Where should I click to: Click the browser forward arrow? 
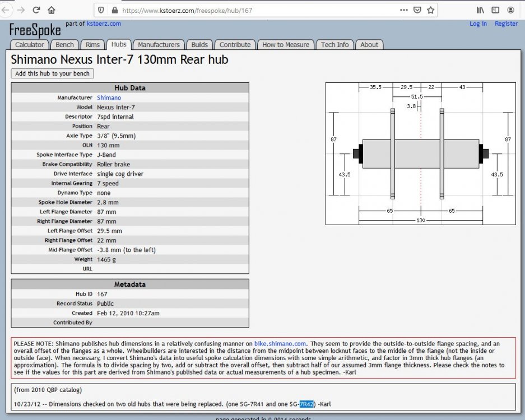coord(21,10)
